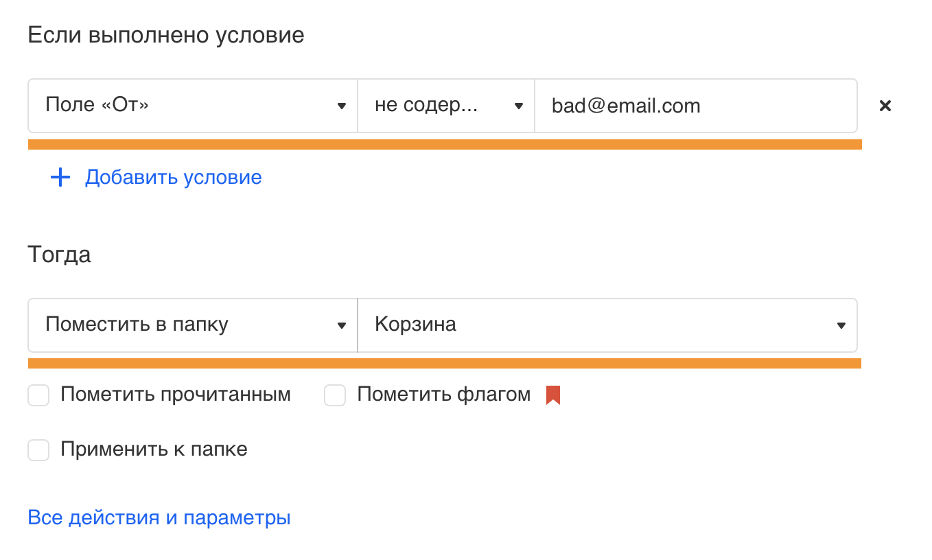Click the blue plus icon for adding condition
Screen dimensions: 932x560
[60, 178]
